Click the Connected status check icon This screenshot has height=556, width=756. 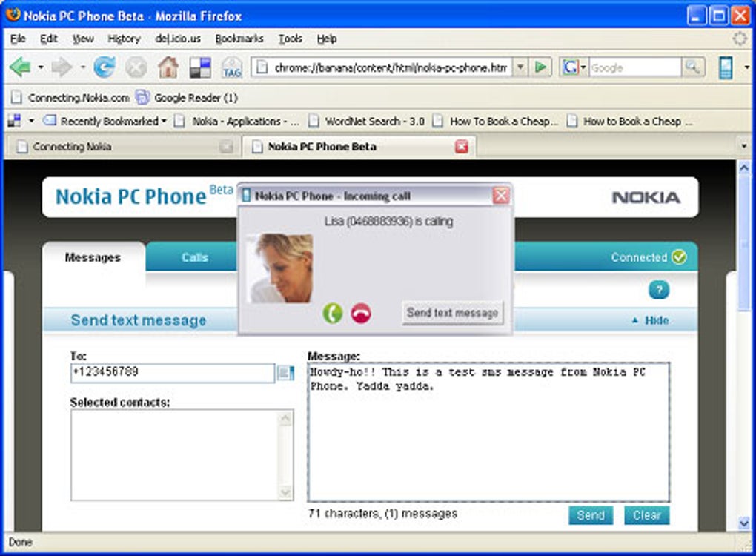(679, 257)
